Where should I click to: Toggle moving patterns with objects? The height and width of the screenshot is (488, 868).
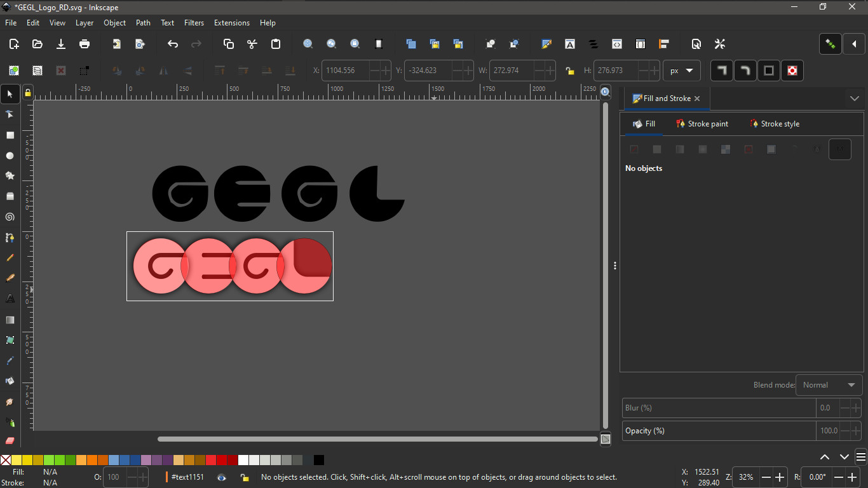click(792, 71)
